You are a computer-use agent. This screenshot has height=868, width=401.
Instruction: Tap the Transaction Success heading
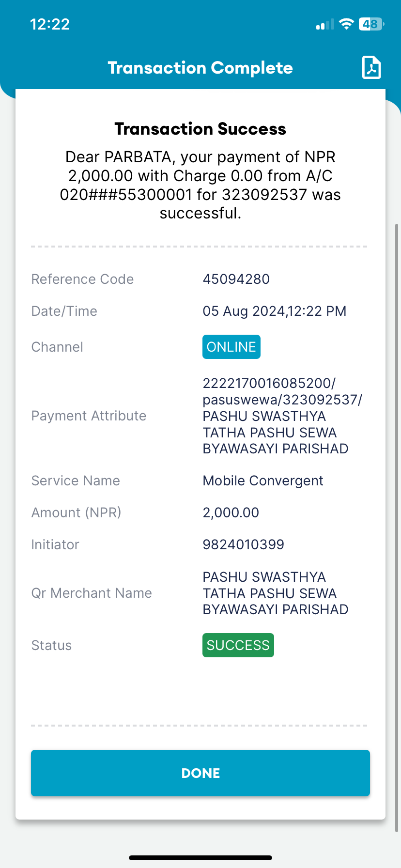(200, 129)
